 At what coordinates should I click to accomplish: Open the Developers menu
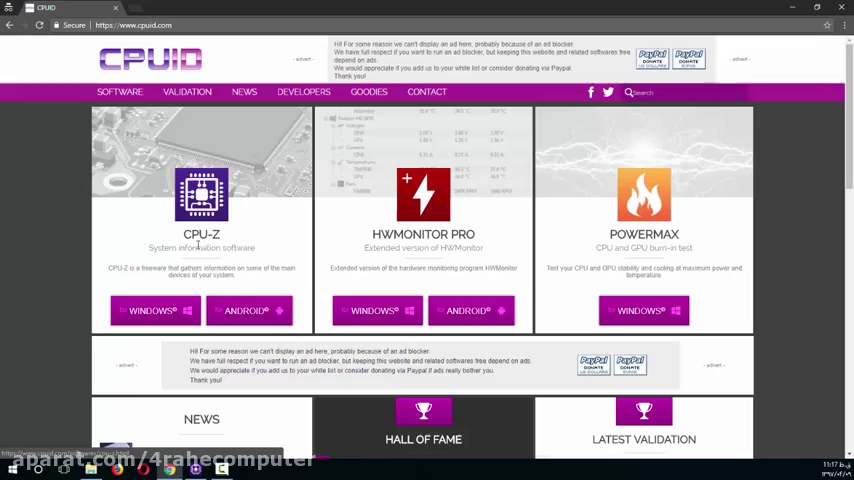(304, 92)
